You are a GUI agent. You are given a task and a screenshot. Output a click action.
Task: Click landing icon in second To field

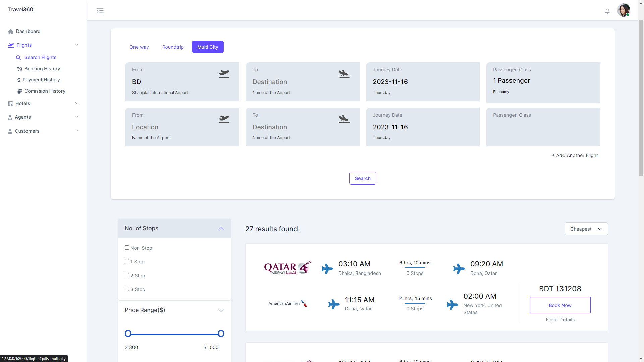coord(344,119)
